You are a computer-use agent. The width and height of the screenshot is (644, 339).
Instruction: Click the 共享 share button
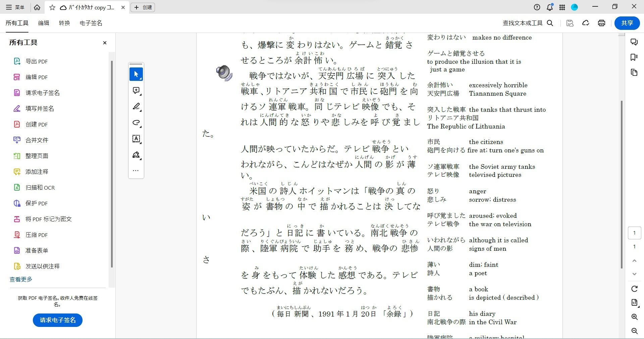tap(627, 23)
